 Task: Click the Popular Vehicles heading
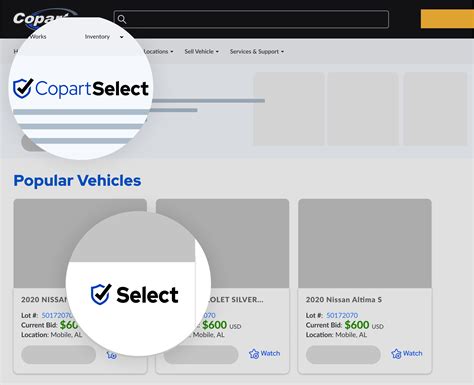77,181
